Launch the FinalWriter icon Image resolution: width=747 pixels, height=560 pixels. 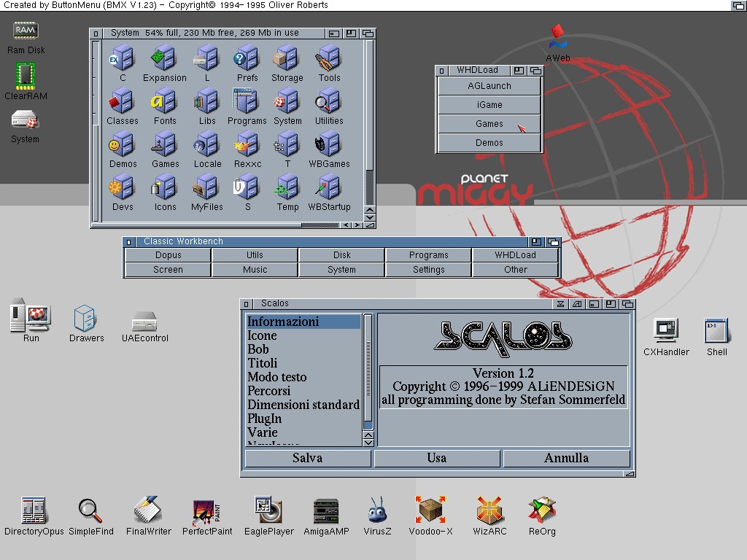click(148, 510)
